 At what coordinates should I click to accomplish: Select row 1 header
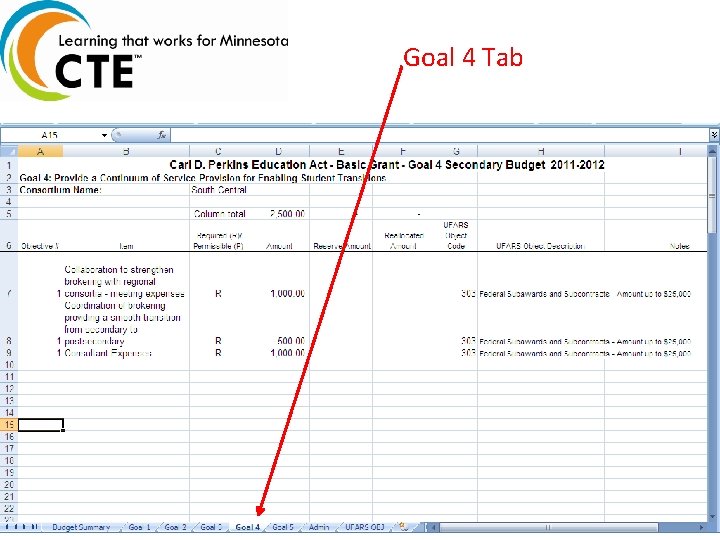pos(9,165)
